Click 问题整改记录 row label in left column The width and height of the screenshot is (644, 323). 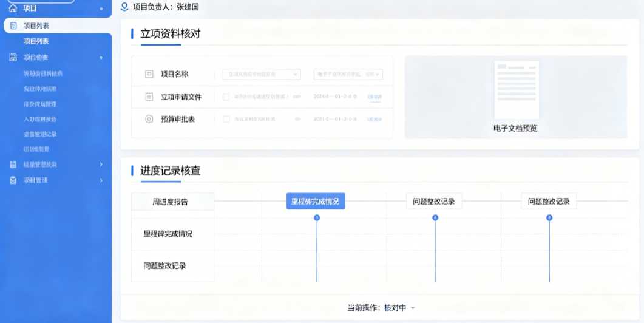pos(164,266)
